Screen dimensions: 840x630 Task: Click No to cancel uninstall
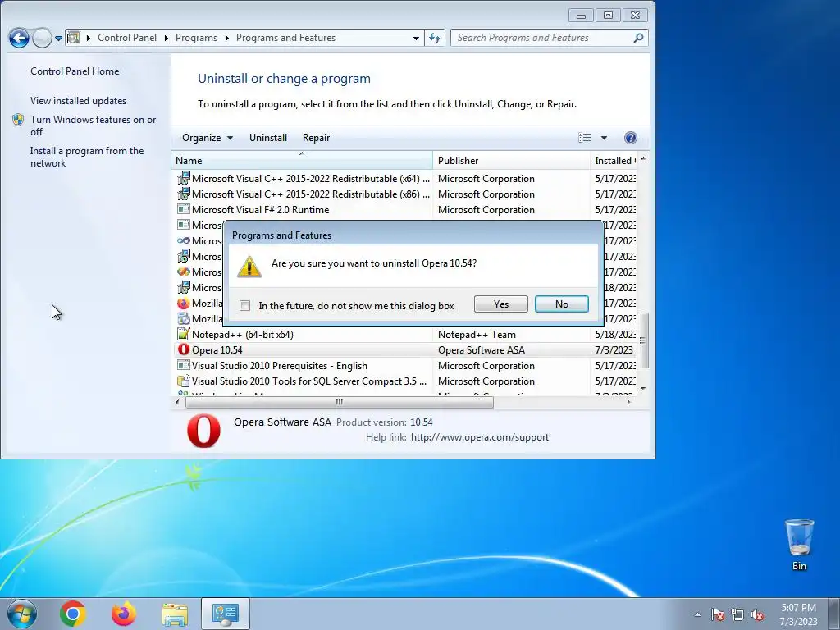coord(561,304)
